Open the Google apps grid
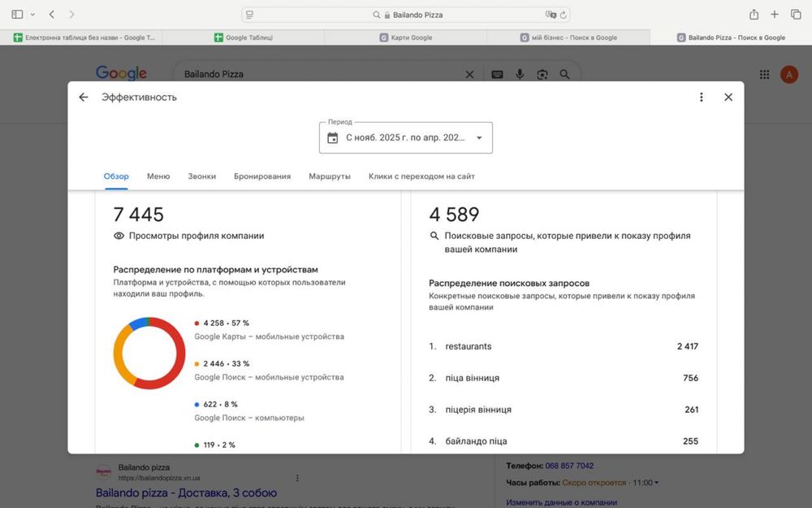Screen dimensions: 812x508 764,75
